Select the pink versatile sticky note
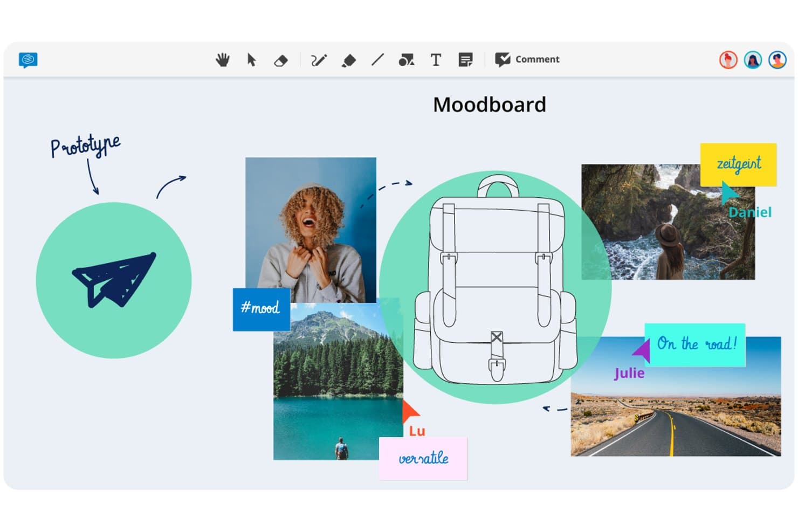Screen dimensions: 798x532 click(x=423, y=459)
